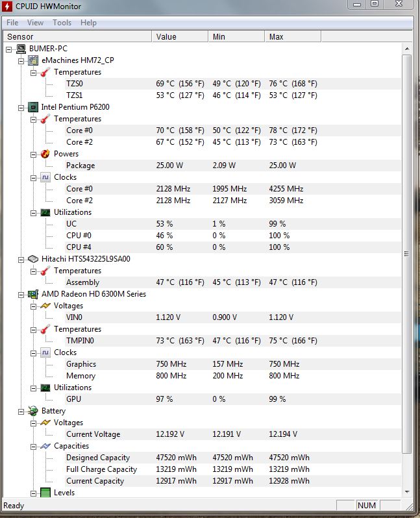420x518 pixels.
Task: Open the Tools menu
Action: pos(62,23)
